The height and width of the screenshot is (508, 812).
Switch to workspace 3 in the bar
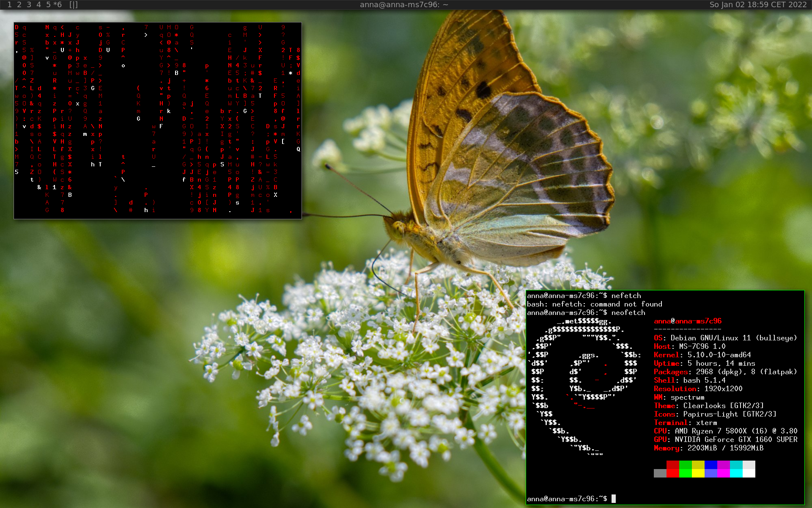[x=29, y=5]
